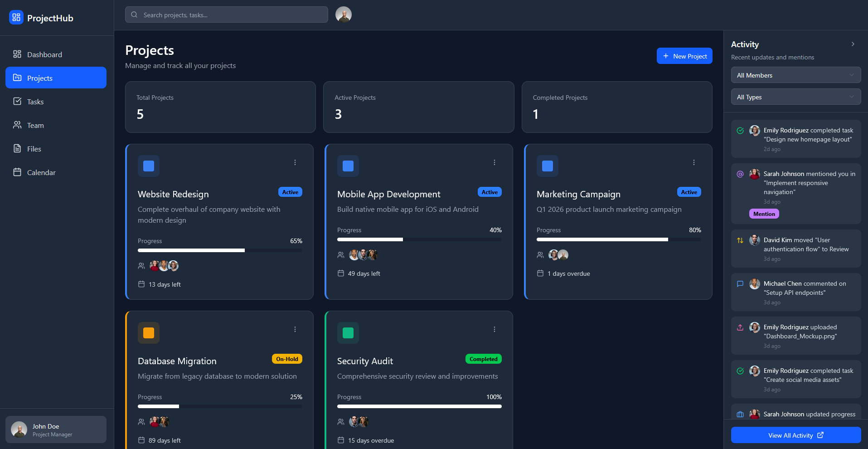Expand the All Members filter dropdown

[795, 75]
